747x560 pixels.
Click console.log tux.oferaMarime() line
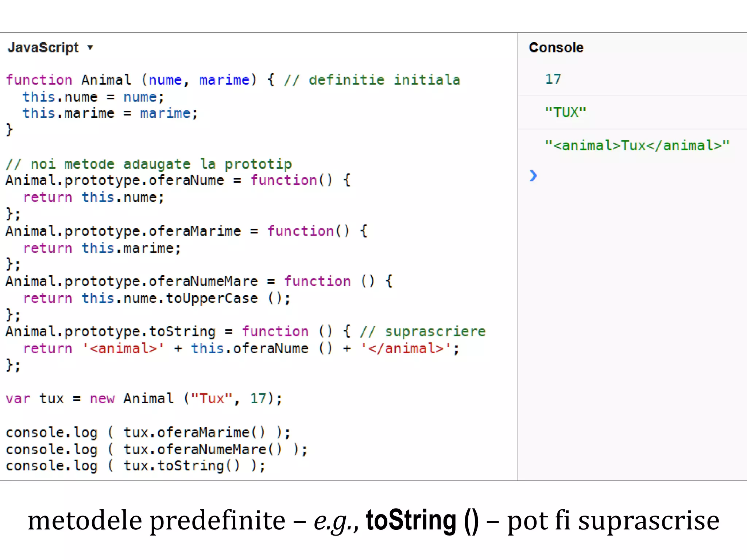(x=148, y=433)
